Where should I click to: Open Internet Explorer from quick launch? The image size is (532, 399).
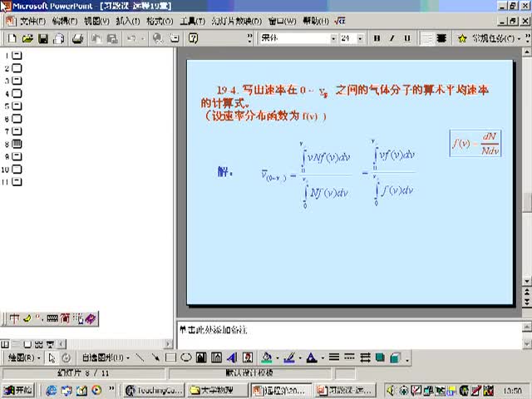pos(52,391)
